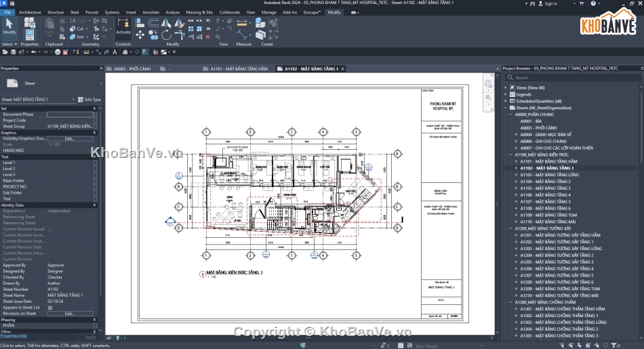Click Edit for Visibility/Graphics Overrides
The width and height of the screenshot is (644, 349).
(70, 139)
